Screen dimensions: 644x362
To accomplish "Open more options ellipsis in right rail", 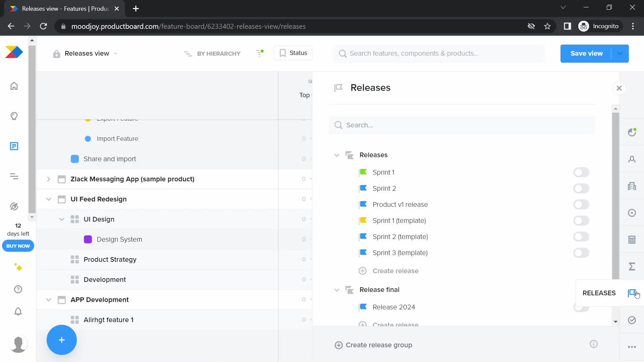I will tap(632, 347).
